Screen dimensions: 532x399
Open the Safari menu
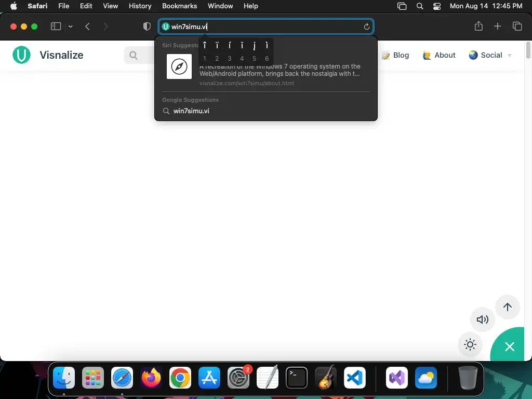pos(37,6)
